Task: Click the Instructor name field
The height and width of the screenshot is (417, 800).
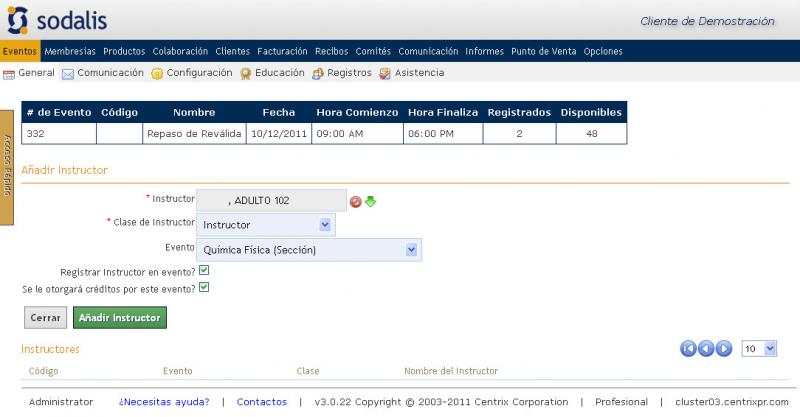Action: click(271, 201)
